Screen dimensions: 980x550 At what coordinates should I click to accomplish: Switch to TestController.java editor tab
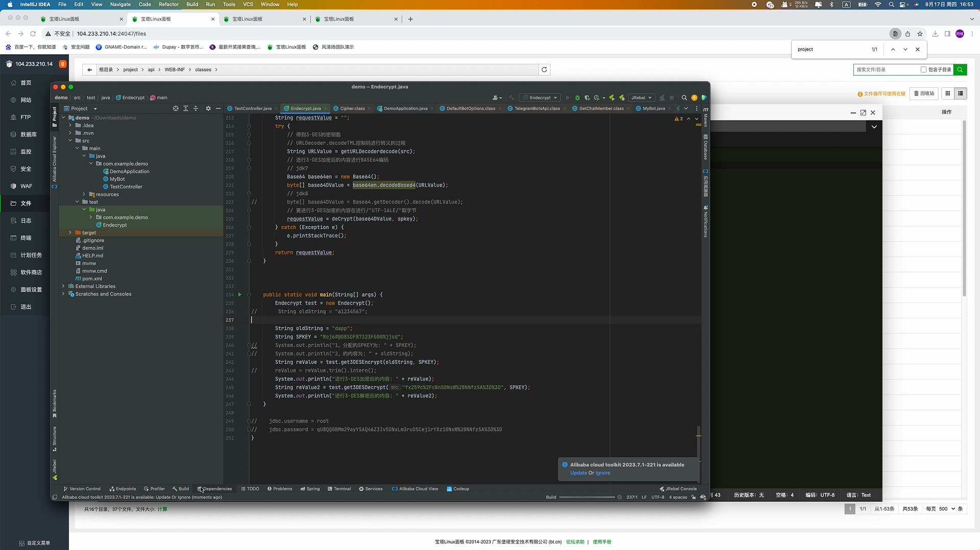[x=252, y=109]
